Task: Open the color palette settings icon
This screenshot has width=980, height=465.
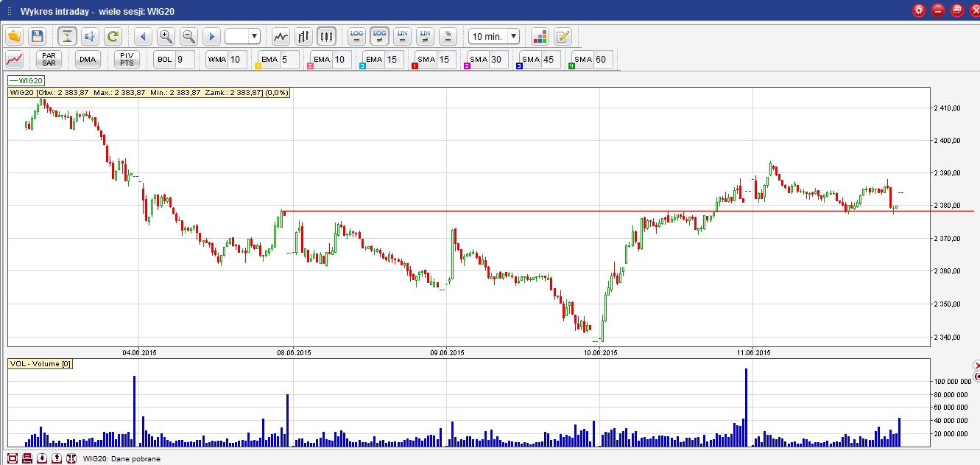Action: pos(540,36)
